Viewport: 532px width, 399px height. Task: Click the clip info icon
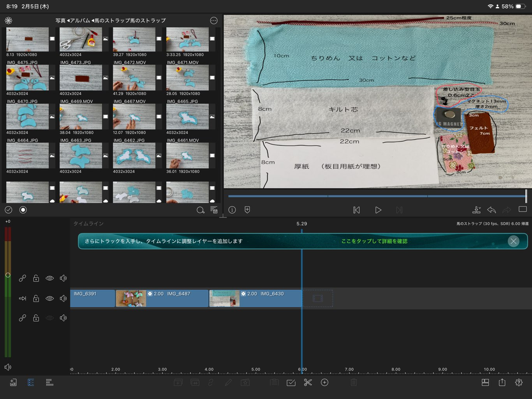pos(232,210)
